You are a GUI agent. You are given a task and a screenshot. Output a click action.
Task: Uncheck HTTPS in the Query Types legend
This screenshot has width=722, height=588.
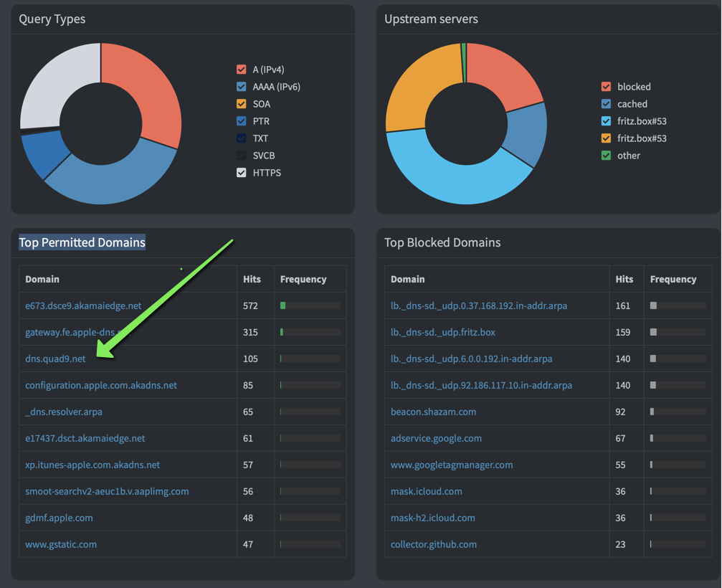(241, 172)
